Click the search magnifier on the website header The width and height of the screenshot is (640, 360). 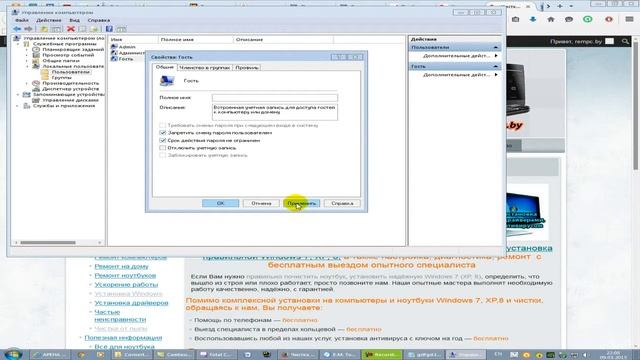point(625,41)
